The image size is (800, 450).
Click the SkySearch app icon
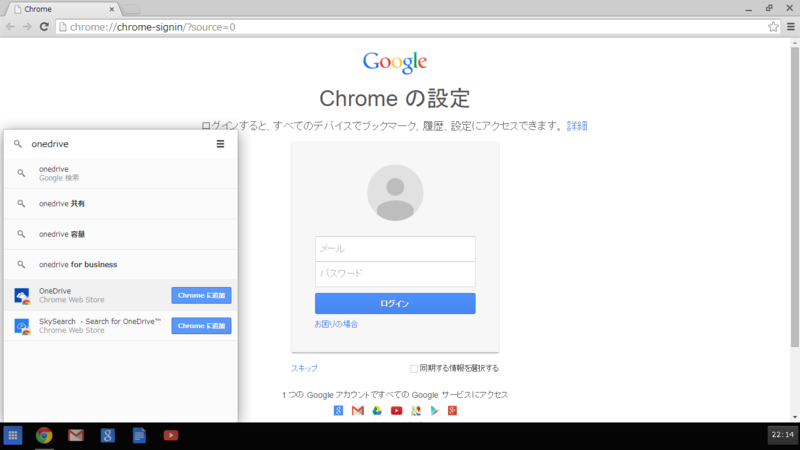click(22, 327)
